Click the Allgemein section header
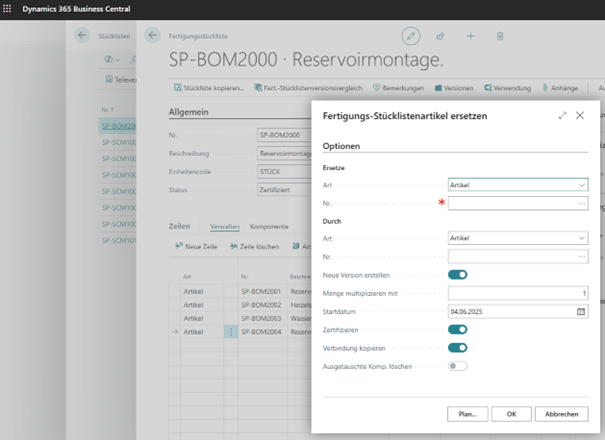 (189, 112)
